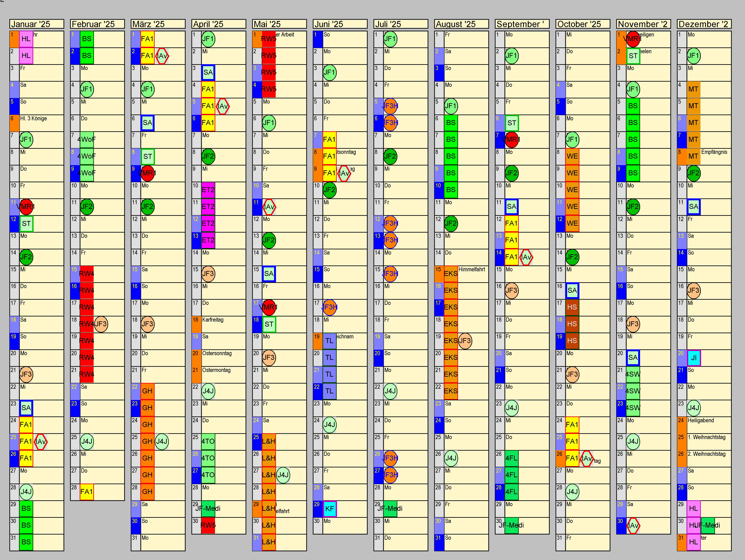Select the SA box on March 6
This screenshot has height=560, width=745.
(148, 123)
